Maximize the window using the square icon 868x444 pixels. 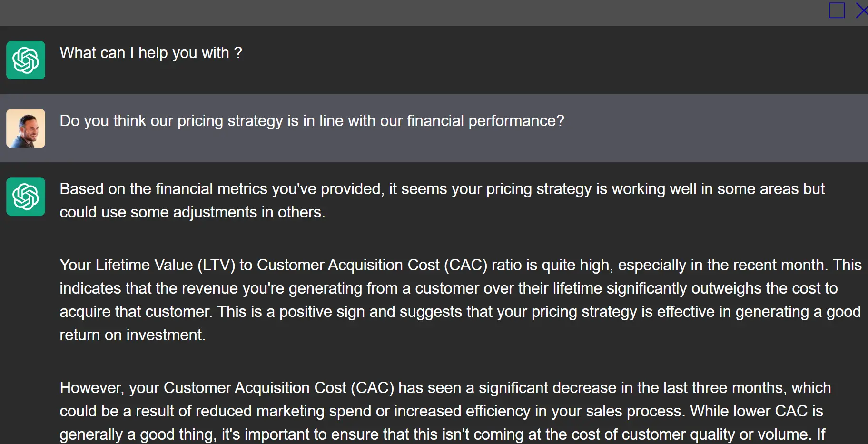coord(837,10)
